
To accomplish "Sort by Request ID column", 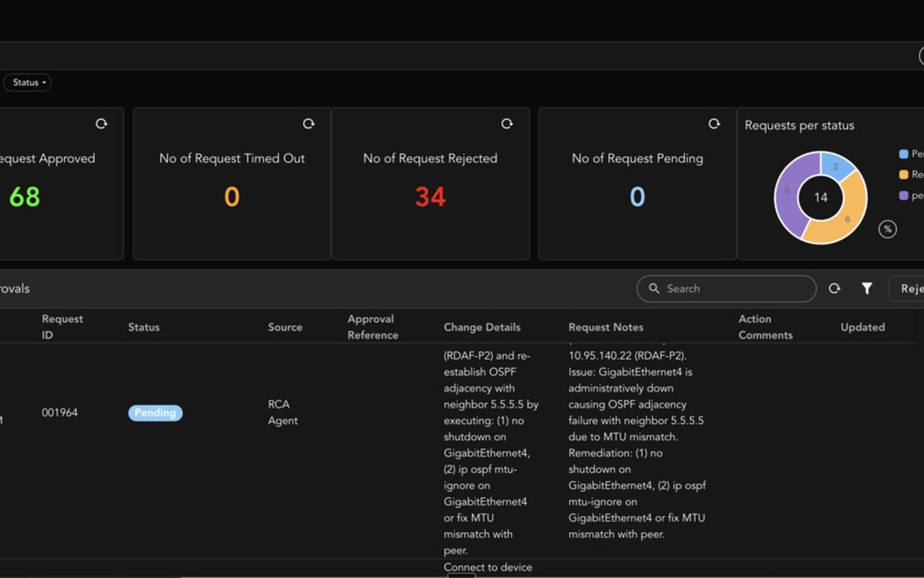I will pos(62,327).
